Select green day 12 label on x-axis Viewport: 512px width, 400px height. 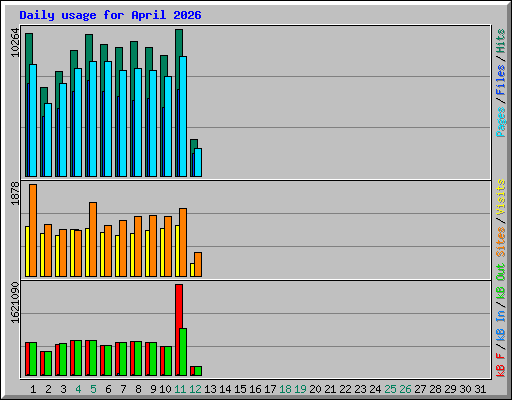(x=195, y=389)
